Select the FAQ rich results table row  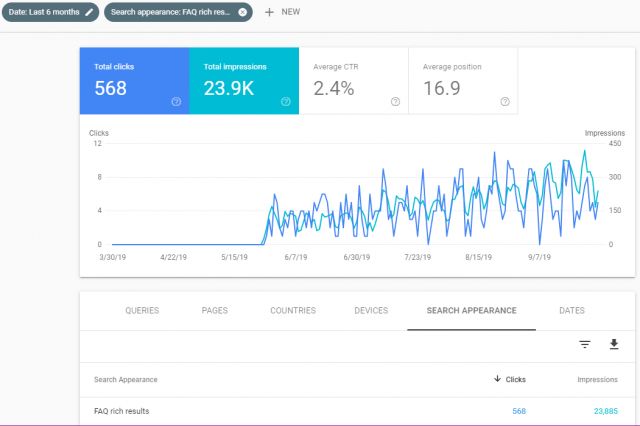coord(357,411)
